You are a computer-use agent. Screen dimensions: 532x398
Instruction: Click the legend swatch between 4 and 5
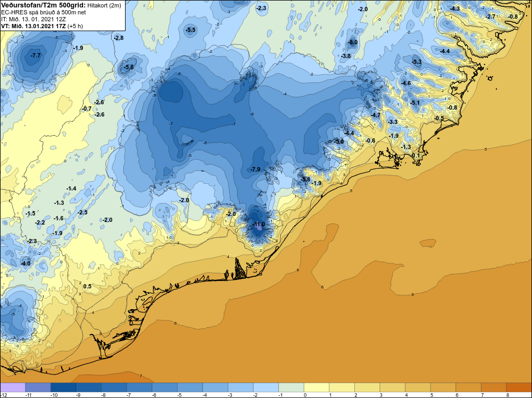pyautogui.click(x=418, y=387)
